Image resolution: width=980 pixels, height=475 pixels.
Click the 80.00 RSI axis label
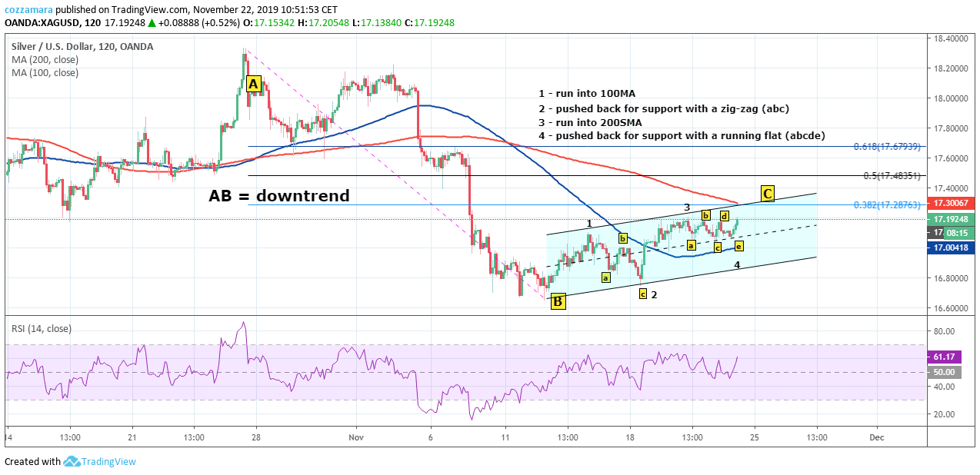[944, 331]
